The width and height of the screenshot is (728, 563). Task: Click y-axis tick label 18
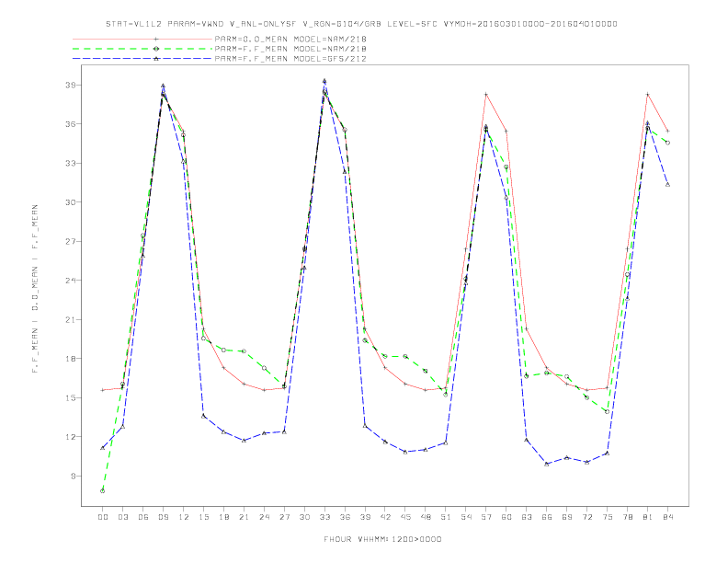click(x=71, y=359)
